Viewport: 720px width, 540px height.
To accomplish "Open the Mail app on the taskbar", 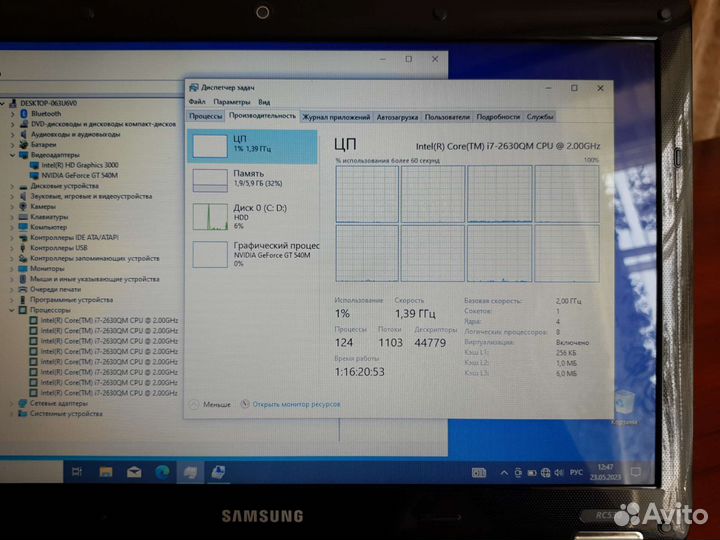I will 134,472.
